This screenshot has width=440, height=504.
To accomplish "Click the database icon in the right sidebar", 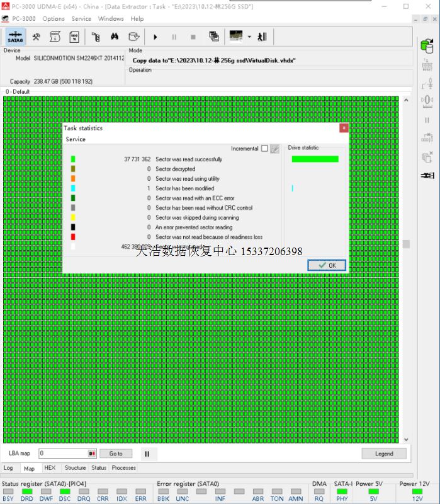I will pyautogui.click(x=427, y=46).
